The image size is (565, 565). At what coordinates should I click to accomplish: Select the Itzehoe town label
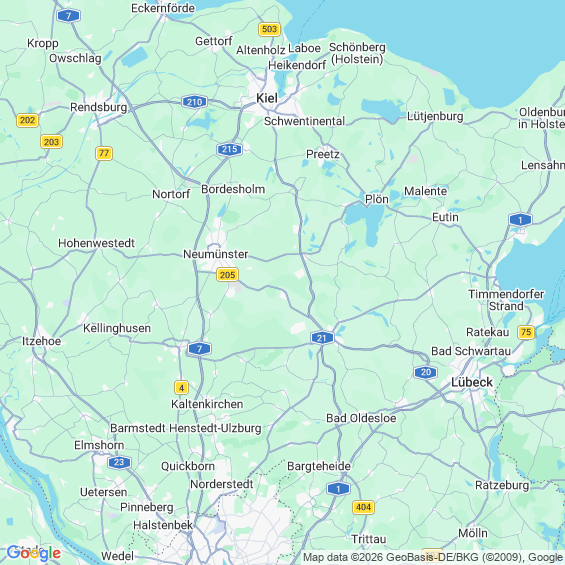click(x=41, y=341)
